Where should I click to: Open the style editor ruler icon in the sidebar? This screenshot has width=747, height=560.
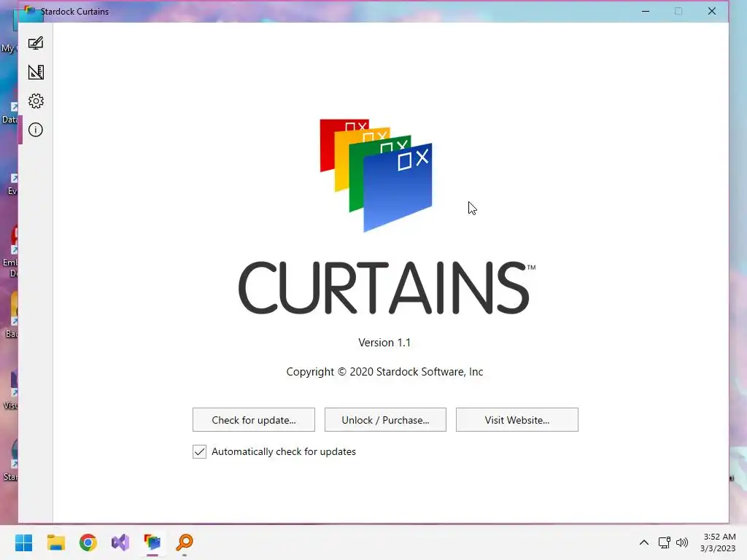(36, 72)
